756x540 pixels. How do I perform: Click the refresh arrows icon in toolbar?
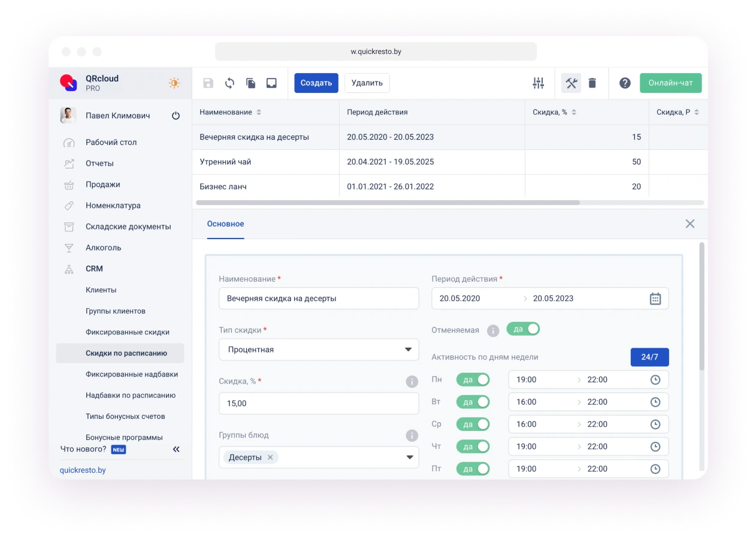coord(229,83)
